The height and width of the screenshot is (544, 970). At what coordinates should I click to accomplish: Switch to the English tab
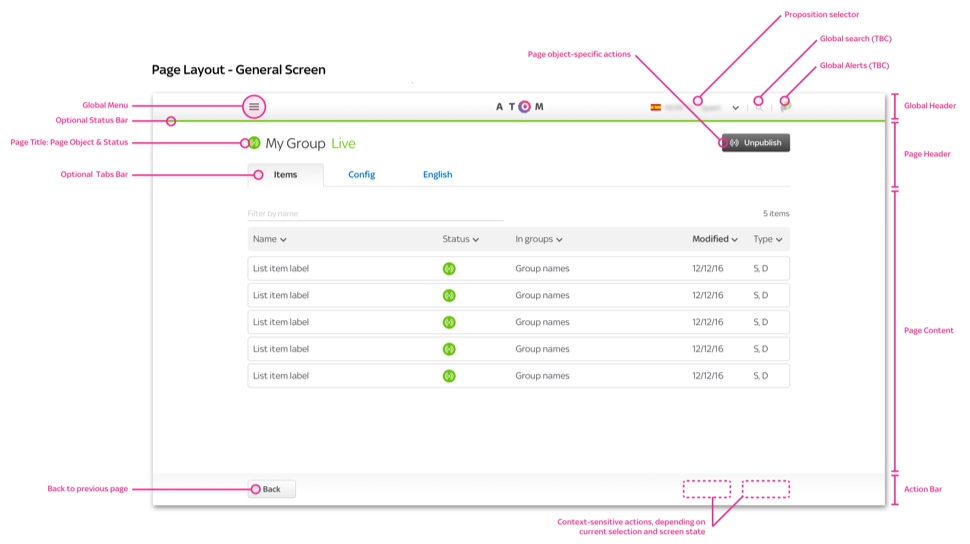437,175
